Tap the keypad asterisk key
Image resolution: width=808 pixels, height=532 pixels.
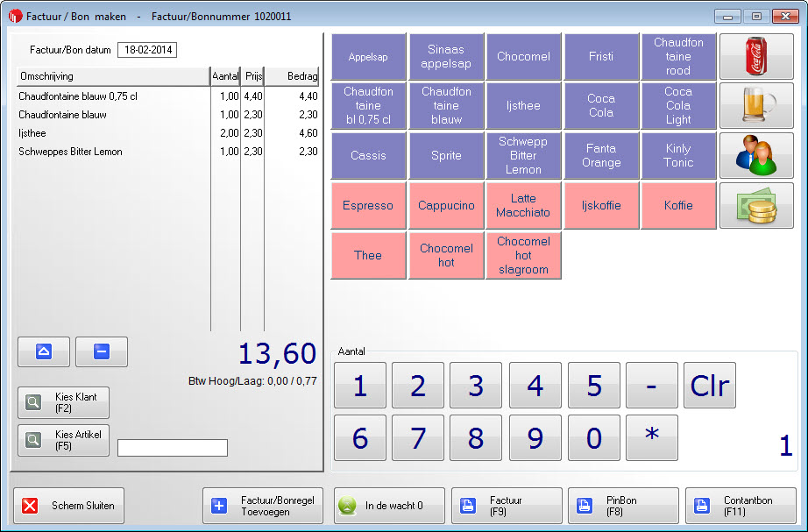(x=652, y=437)
